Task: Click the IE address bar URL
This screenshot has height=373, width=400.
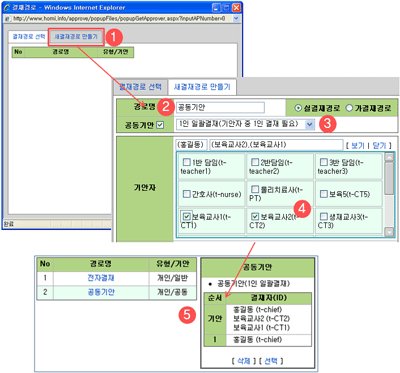Action: point(119,19)
